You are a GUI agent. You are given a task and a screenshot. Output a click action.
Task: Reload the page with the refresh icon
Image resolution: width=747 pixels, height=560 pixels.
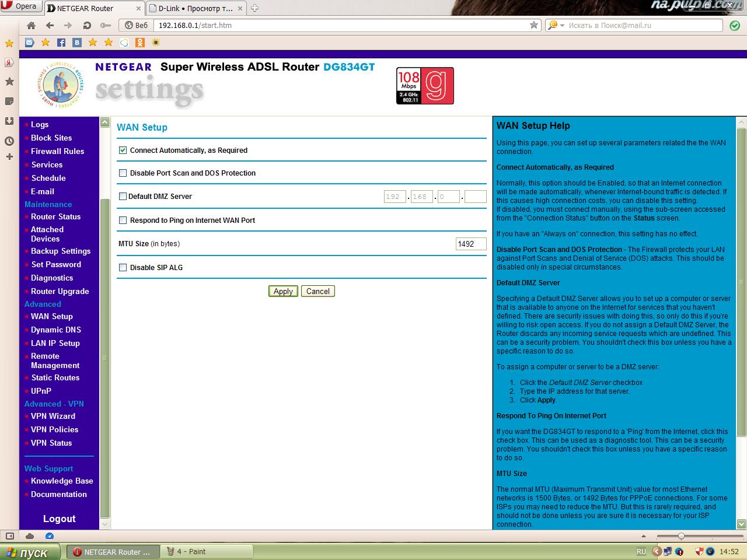(x=87, y=26)
